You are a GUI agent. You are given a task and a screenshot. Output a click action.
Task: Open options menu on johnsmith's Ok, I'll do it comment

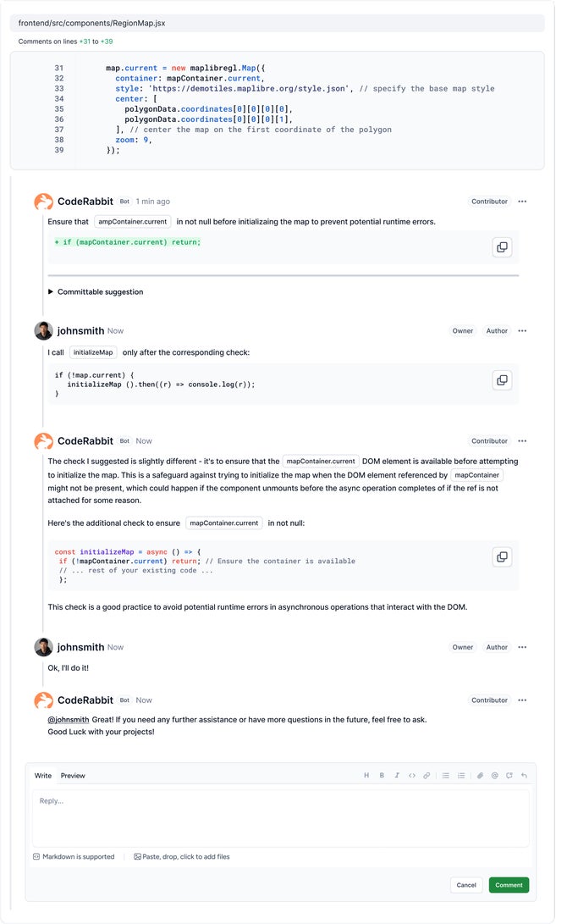522,647
